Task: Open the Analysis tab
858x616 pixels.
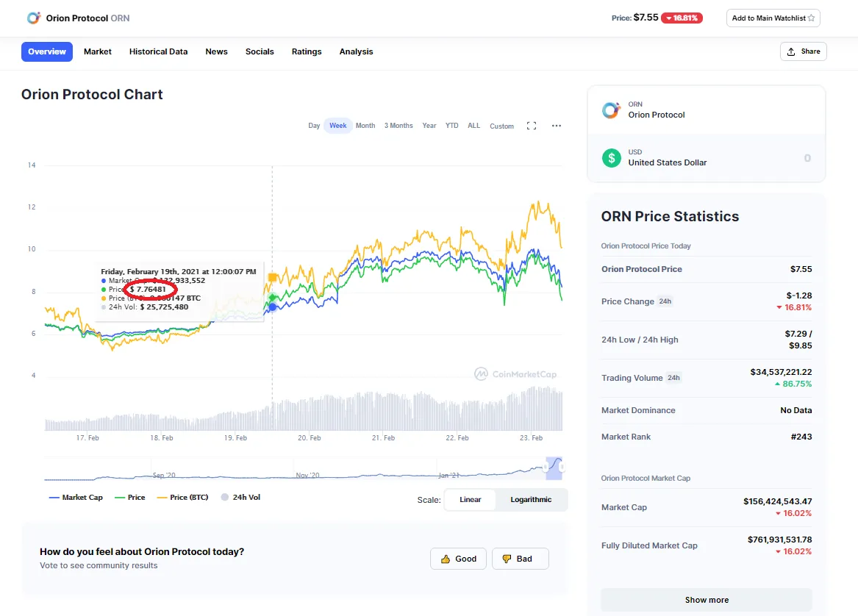Action: point(357,51)
